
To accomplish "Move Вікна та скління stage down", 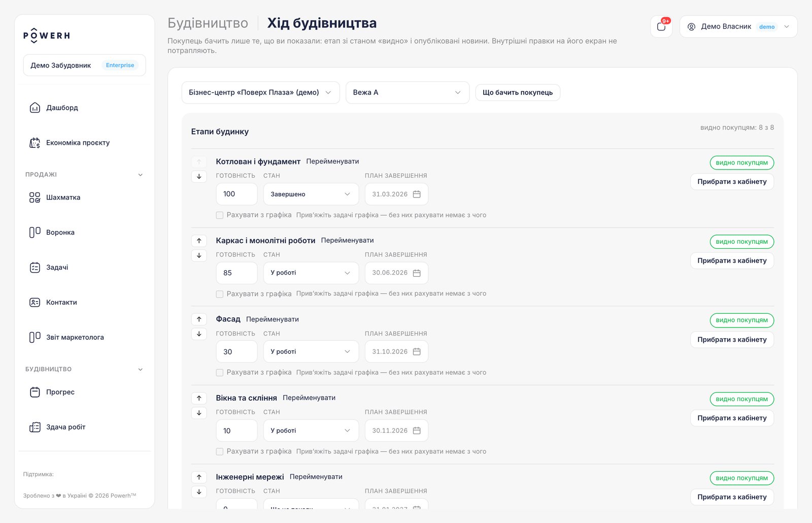I will [x=199, y=413].
